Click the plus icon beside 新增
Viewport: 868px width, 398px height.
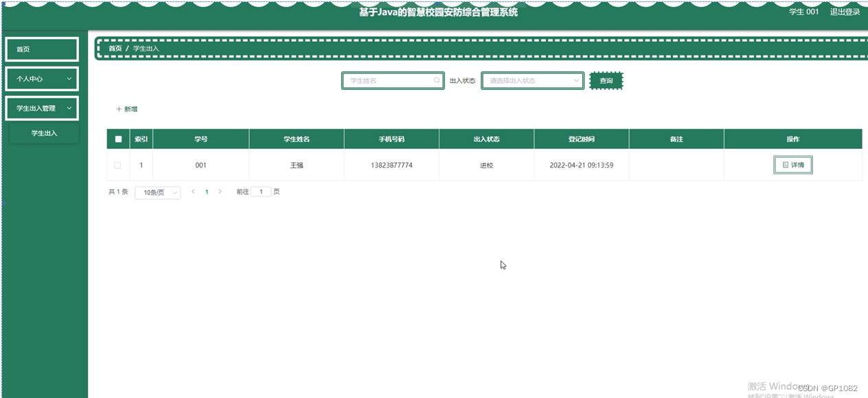pos(119,109)
